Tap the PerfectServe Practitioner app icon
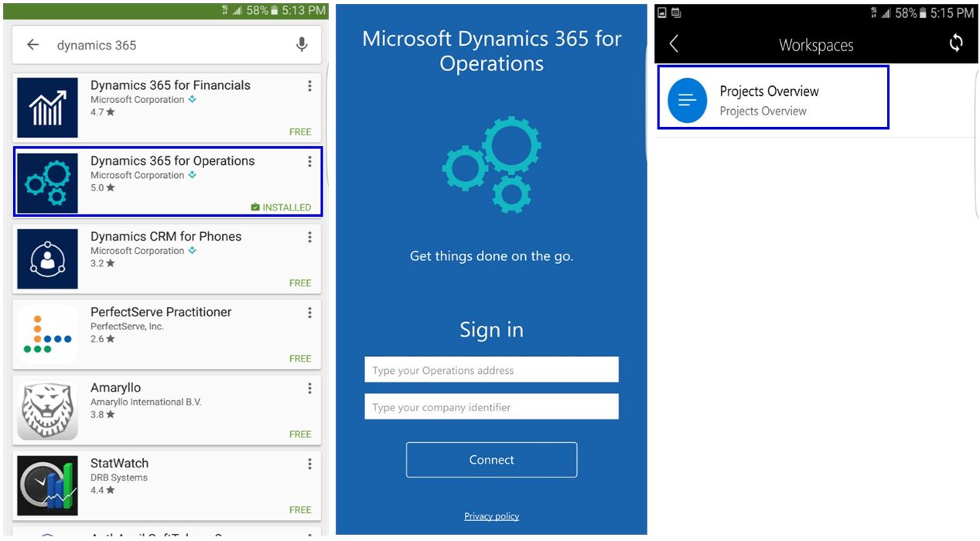This screenshot has height=541, width=980. point(47,334)
